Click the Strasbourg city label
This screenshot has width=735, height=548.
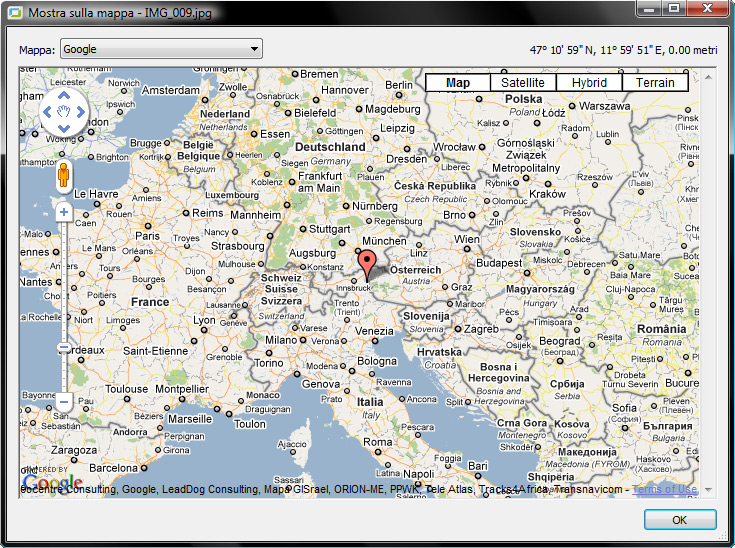(238, 246)
